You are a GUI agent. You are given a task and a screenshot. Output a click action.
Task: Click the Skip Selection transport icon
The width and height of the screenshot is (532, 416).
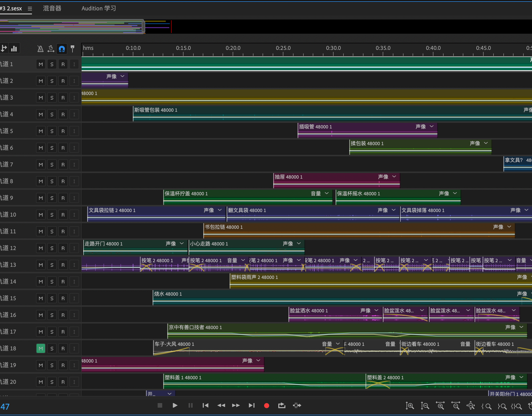point(297,405)
